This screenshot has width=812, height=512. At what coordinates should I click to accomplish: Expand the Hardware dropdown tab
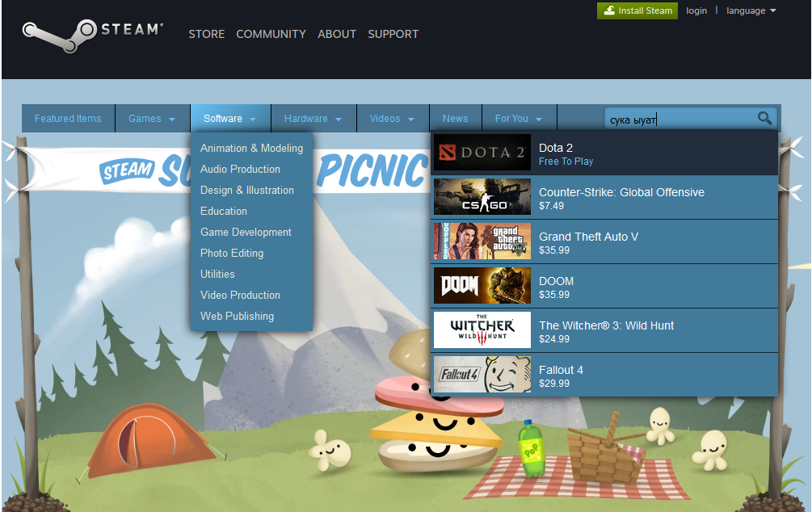coord(313,119)
